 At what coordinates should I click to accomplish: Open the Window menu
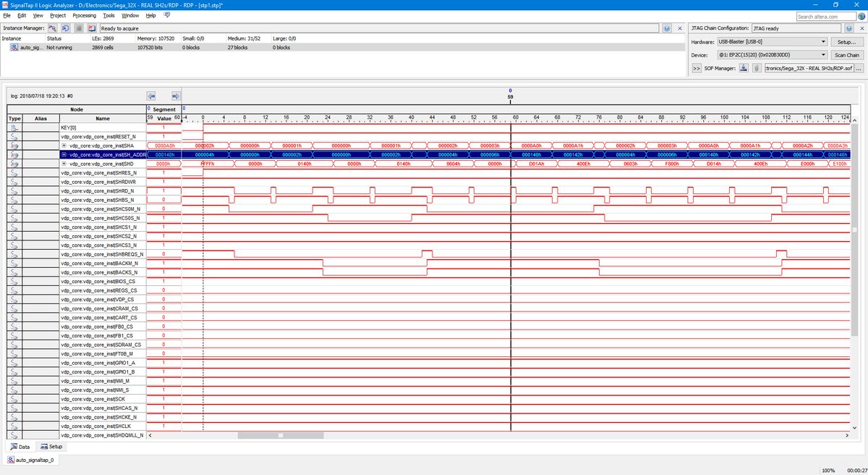tap(130, 14)
